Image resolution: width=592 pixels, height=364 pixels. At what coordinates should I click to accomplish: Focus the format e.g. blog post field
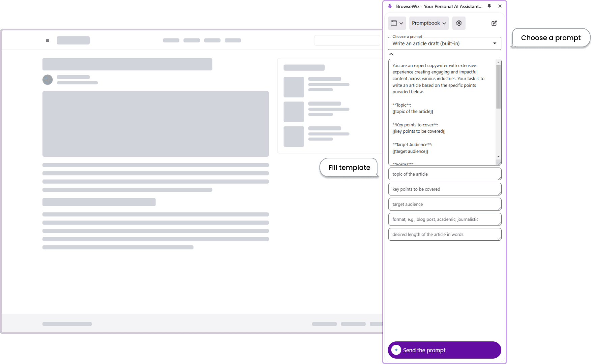pyautogui.click(x=445, y=219)
